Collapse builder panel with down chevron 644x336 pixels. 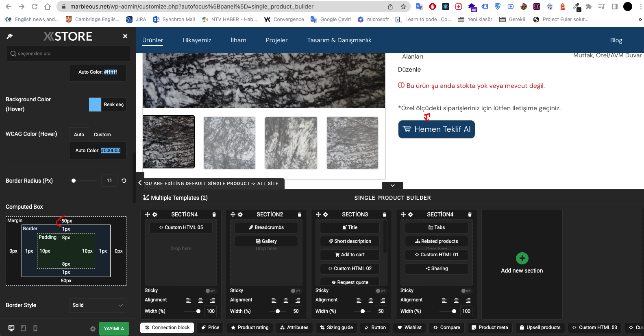(393, 185)
